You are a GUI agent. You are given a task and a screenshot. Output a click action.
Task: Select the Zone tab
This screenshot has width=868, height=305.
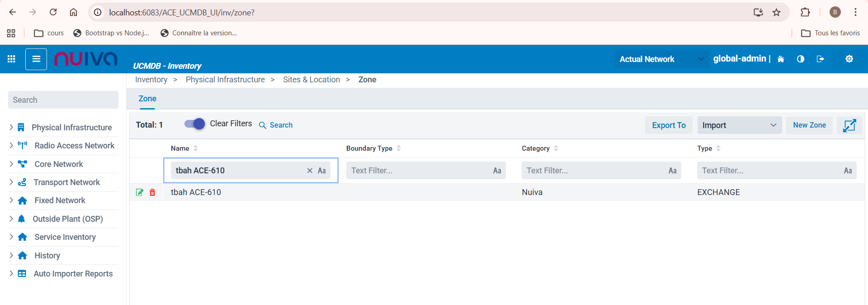click(147, 99)
